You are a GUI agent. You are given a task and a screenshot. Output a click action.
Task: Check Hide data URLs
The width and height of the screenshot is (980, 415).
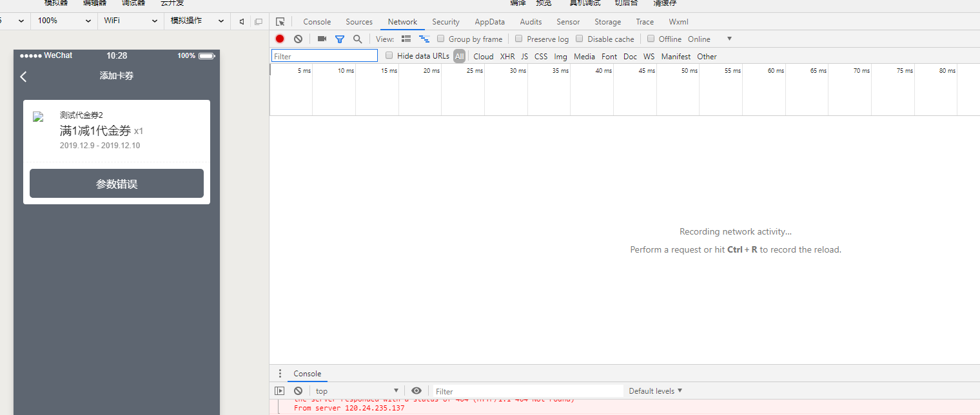click(389, 55)
